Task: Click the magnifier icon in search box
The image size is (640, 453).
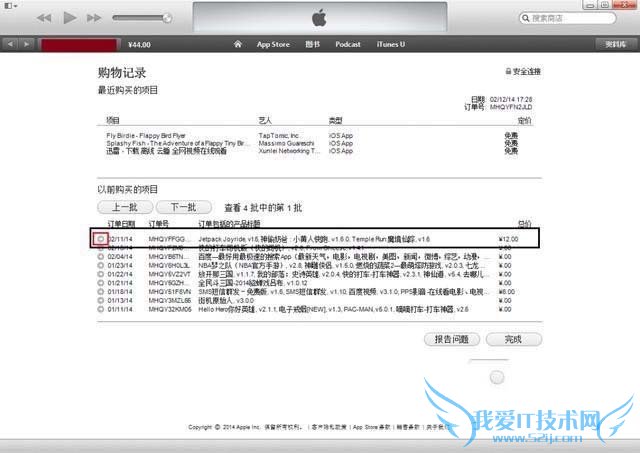Action: 526,18
